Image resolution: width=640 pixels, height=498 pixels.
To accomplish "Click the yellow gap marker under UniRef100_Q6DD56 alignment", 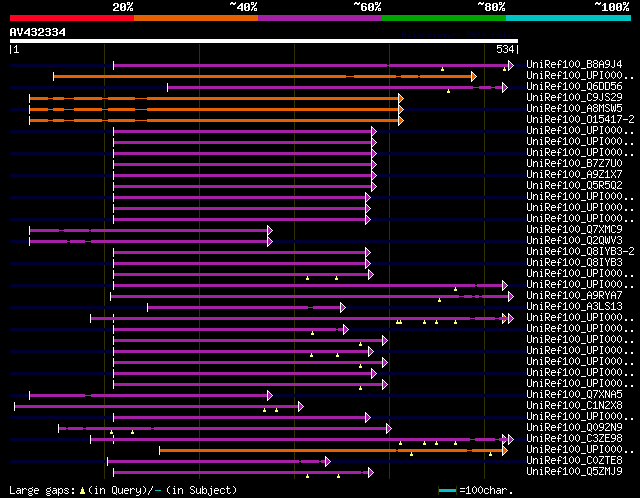I will pyautogui.click(x=449, y=91).
